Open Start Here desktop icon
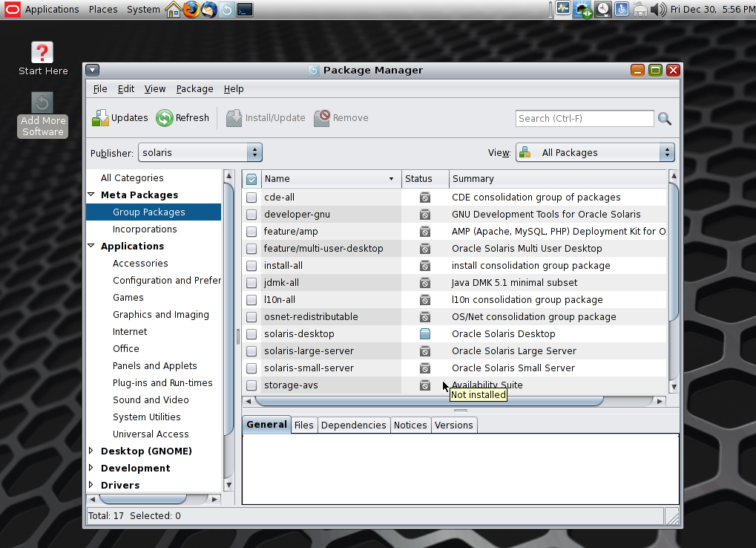Viewport: 756px width, 548px height. point(42,59)
